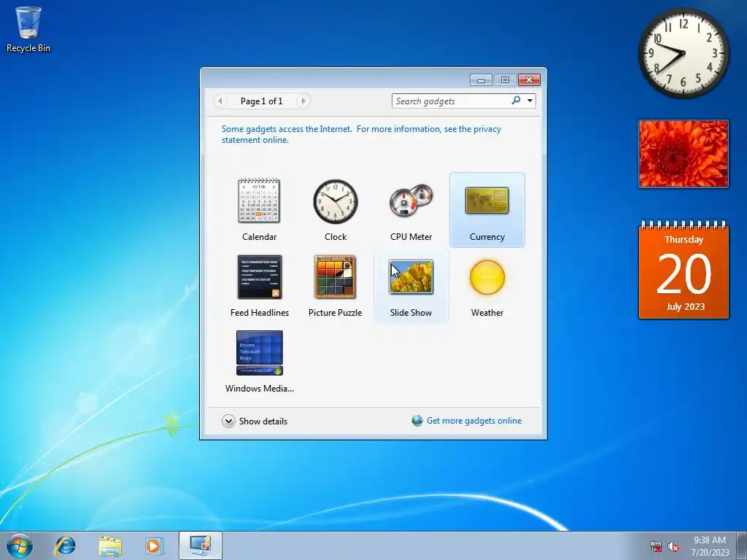
Task: Click the network status tray icon
Action: coord(656,547)
